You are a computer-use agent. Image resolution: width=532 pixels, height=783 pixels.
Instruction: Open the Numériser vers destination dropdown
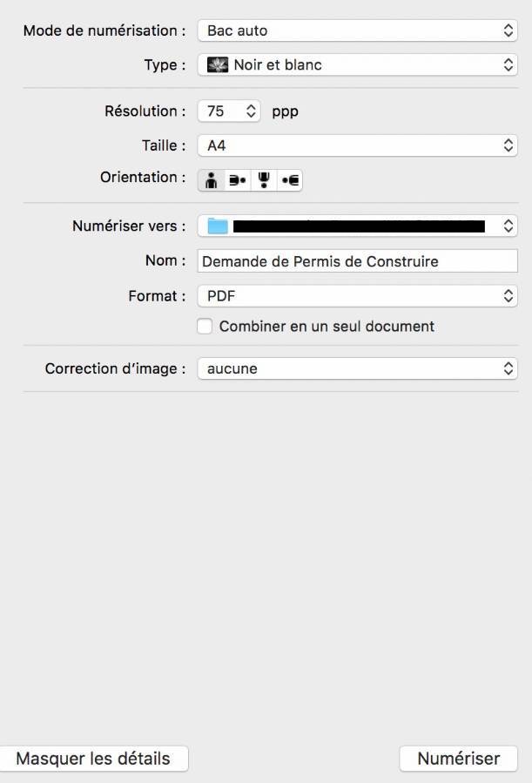(x=357, y=226)
